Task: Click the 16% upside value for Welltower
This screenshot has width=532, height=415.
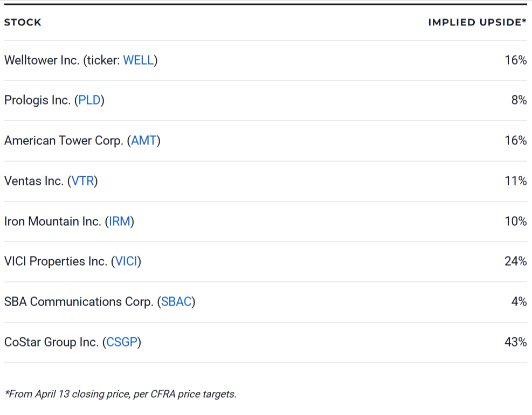Action: [x=516, y=60]
